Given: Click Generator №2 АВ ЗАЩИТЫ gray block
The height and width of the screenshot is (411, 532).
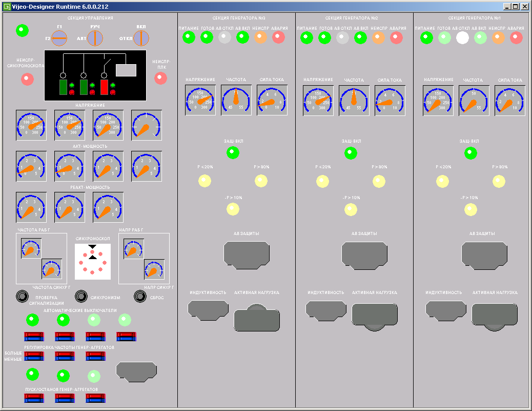Looking at the screenshot, I should 364,255.
